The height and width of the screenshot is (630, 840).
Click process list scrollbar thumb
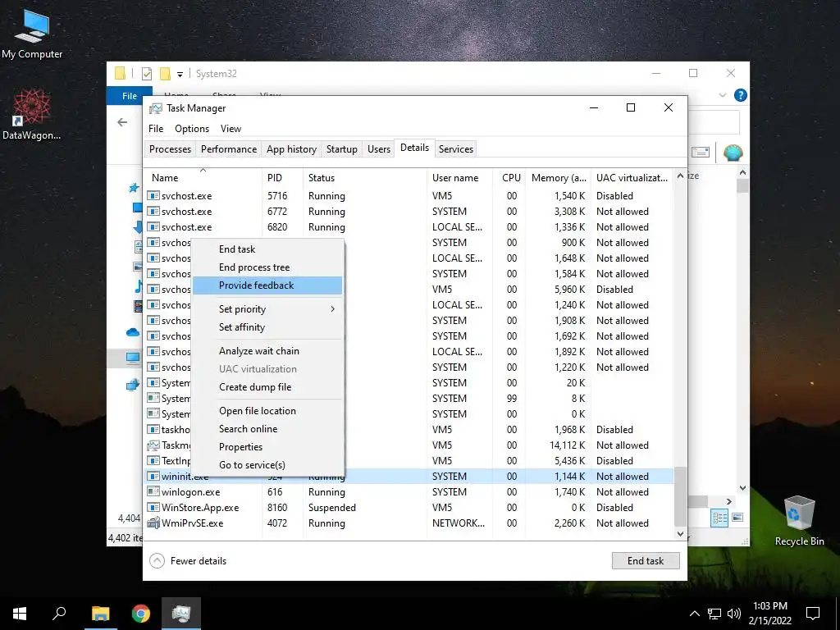pyautogui.click(x=680, y=496)
